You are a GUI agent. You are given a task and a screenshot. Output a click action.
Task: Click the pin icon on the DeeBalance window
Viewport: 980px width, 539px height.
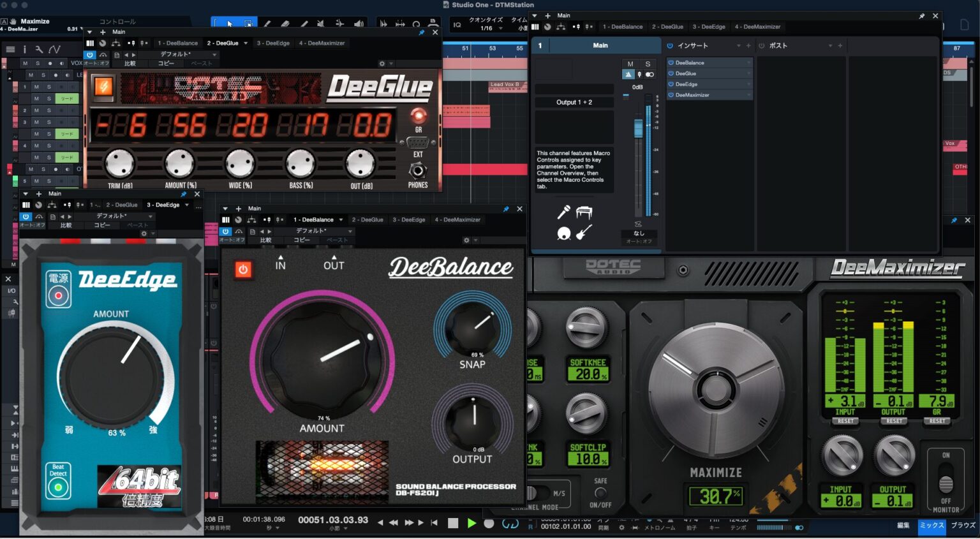[x=505, y=208]
